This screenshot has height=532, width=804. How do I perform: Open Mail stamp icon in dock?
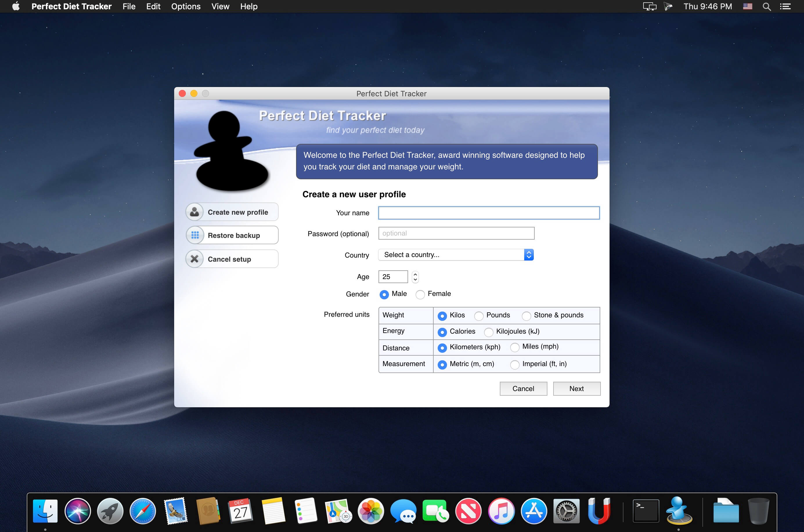pyautogui.click(x=175, y=511)
